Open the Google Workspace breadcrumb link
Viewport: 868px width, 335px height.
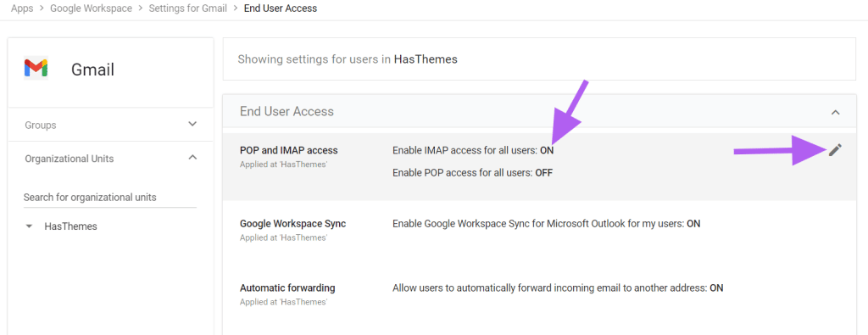point(92,8)
